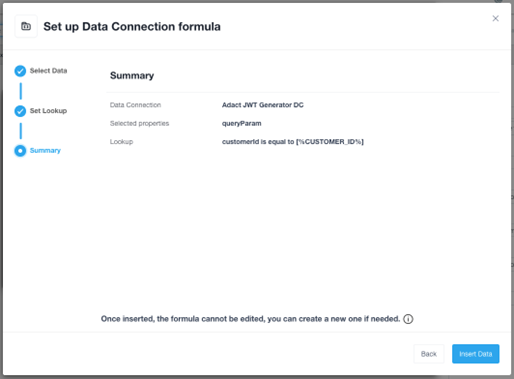Click the Set Lookup step checkmark icon

coord(20,111)
